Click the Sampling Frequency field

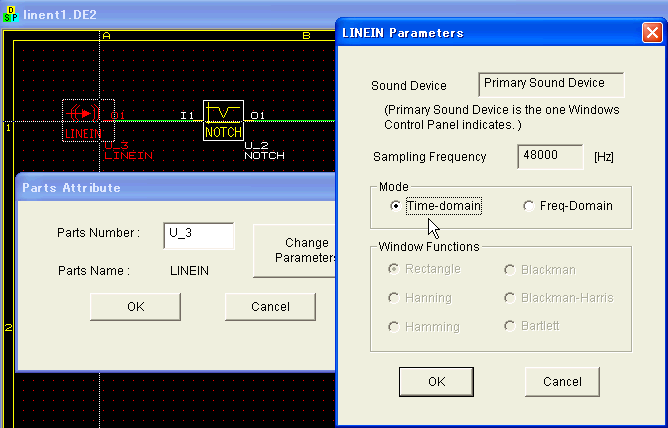550,156
